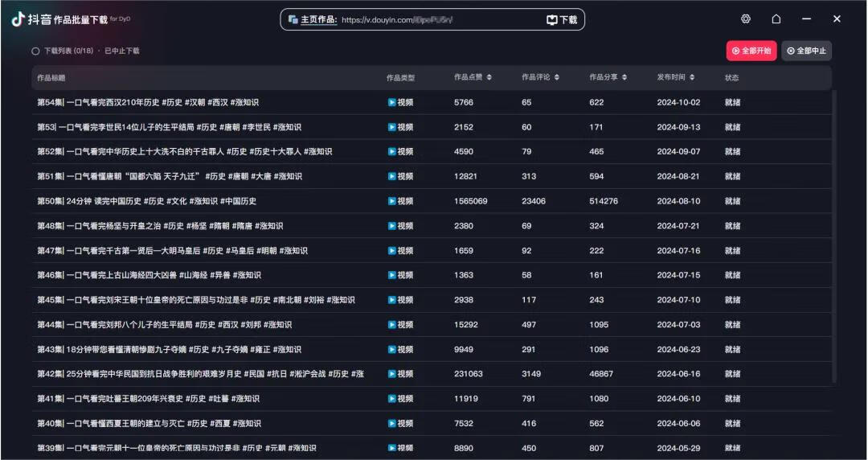Image resolution: width=868 pixels, height=460 pixels.
Task: Select the 第46集 山海经 row title
Action: coord(149,275)
